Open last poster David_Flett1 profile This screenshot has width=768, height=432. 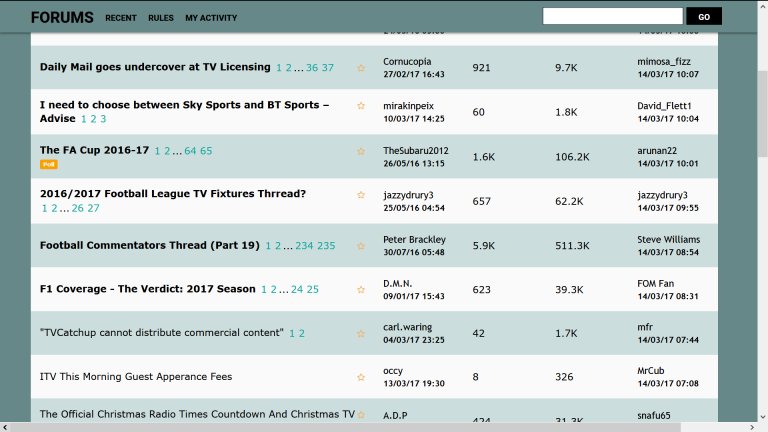(x=664, y=106)
